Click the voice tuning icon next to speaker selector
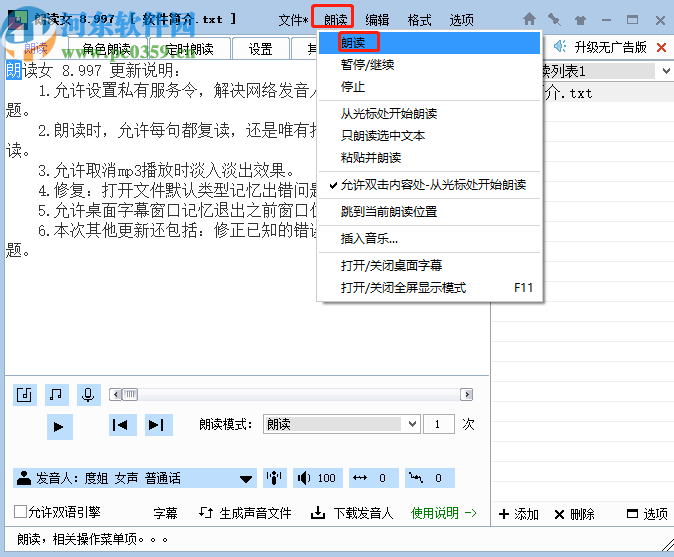This screenshot has width=674, height=557. click(274, 478)
